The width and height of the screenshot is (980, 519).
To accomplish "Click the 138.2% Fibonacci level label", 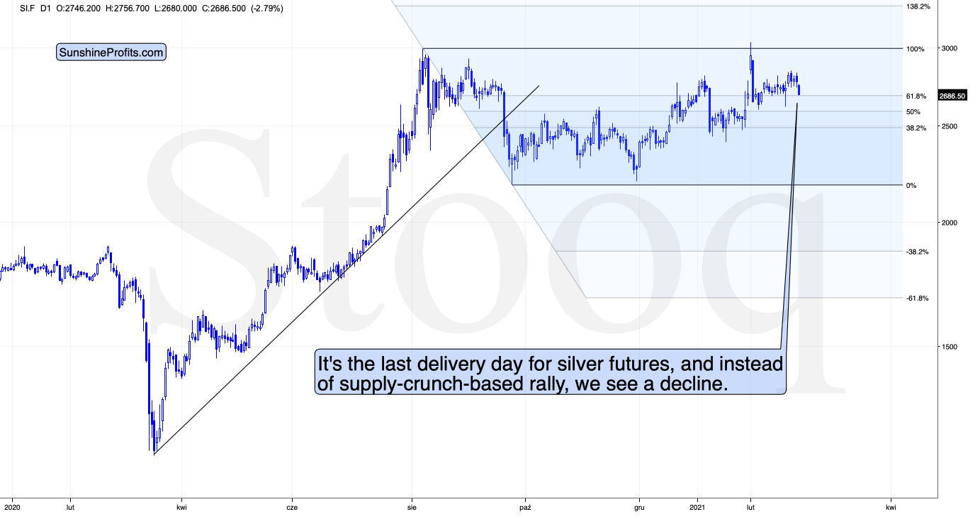I will point(917,6).
